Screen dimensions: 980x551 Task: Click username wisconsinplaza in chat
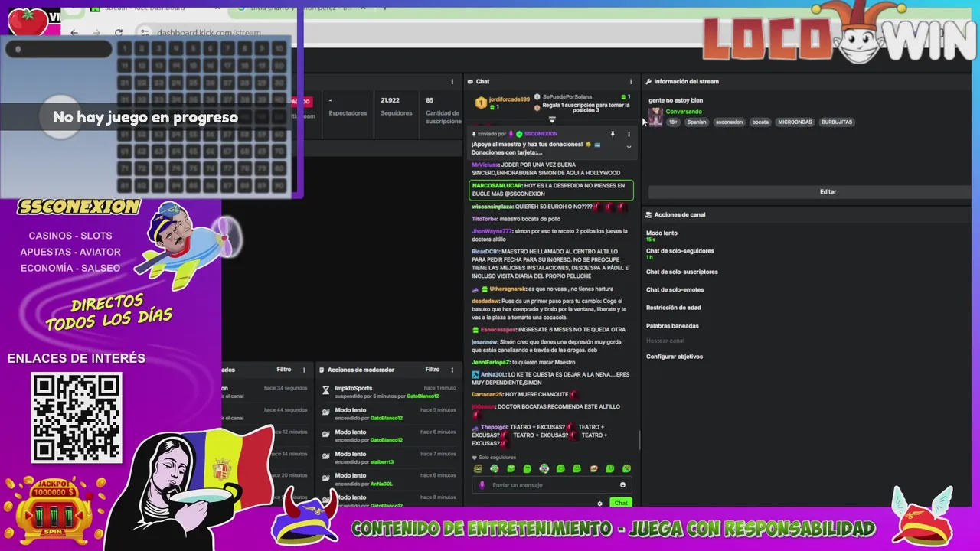(x=494, y=206)
